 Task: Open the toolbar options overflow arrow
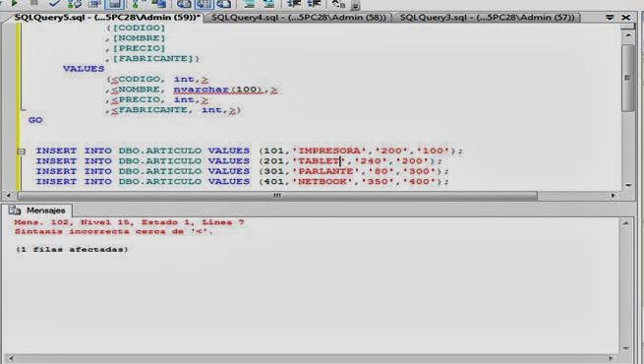coord(356,5)
